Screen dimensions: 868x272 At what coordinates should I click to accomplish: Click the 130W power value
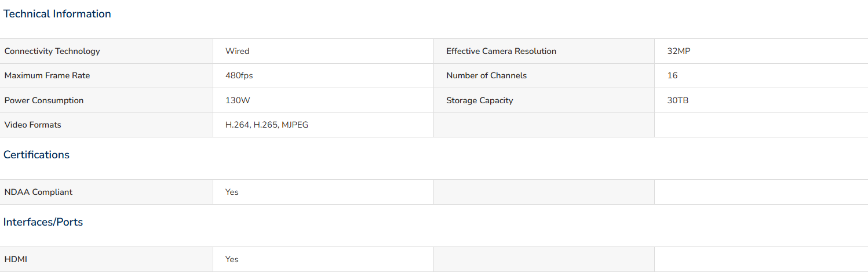(238, 100)
